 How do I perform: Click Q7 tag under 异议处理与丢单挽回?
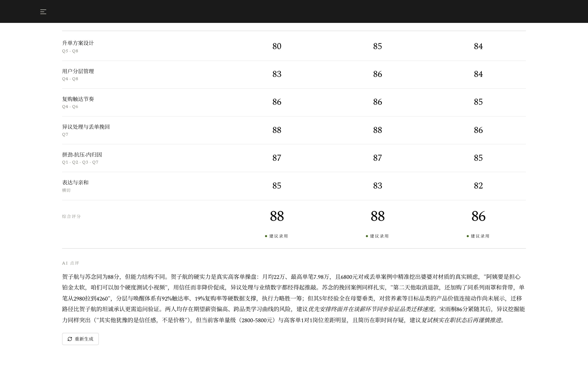click(x=65, y=134)
